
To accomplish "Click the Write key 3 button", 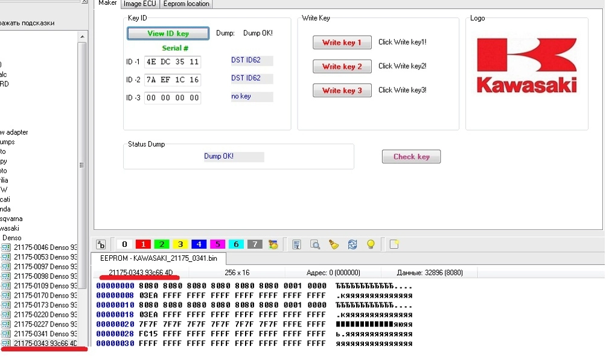I will click(342, 91).
